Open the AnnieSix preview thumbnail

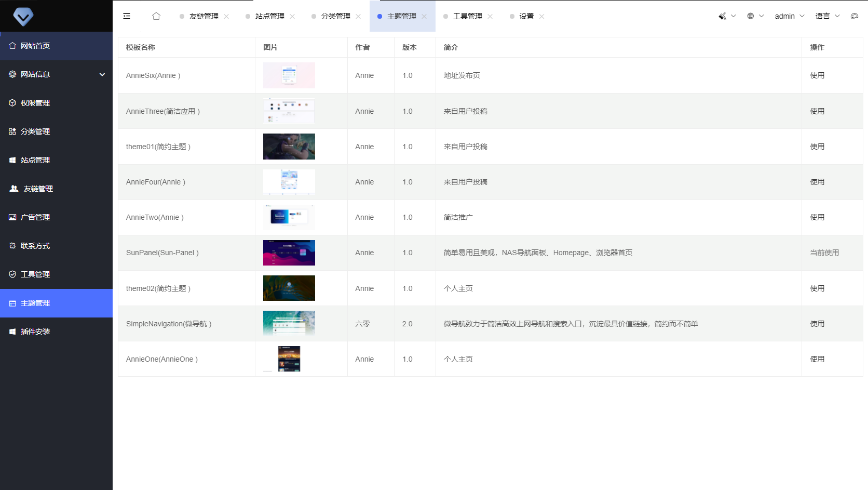289,75
